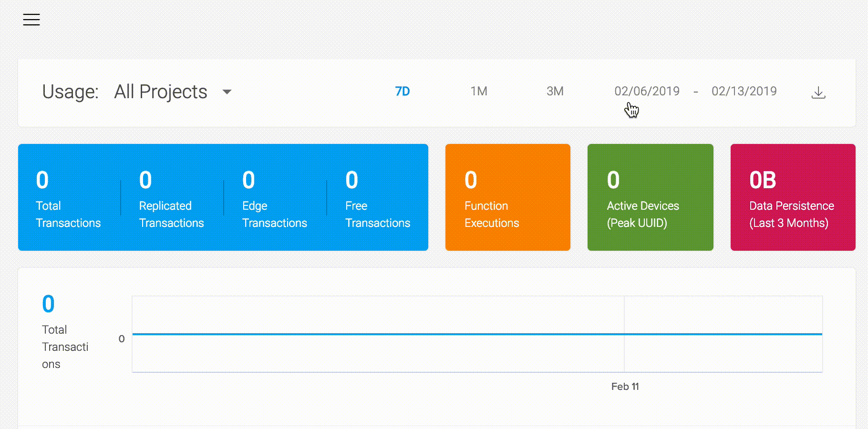Select the Replicated Transactions metric

[x=172, y=198]
